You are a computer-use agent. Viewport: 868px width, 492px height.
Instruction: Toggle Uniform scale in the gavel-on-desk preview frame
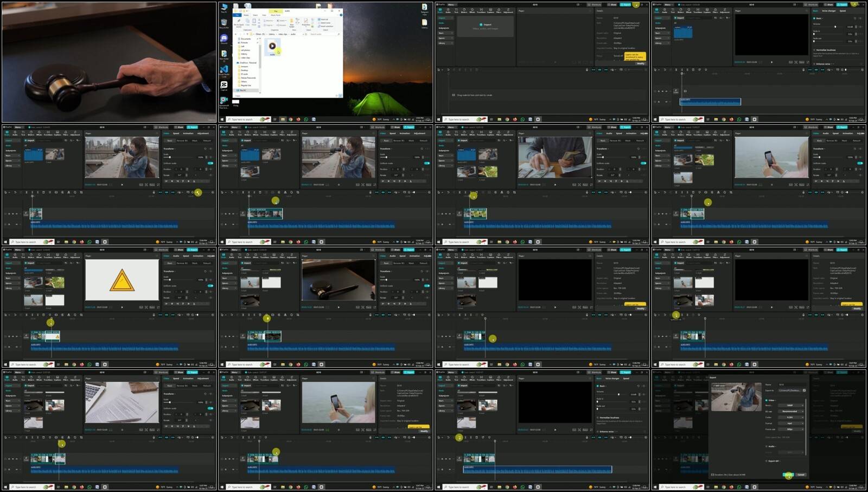coord(427,286)
